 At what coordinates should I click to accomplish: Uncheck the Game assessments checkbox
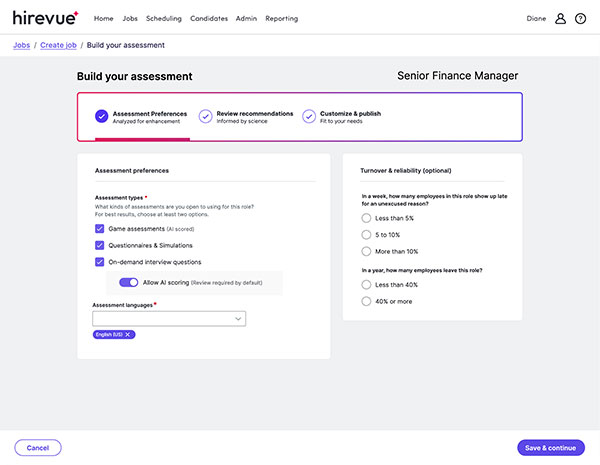100,229
